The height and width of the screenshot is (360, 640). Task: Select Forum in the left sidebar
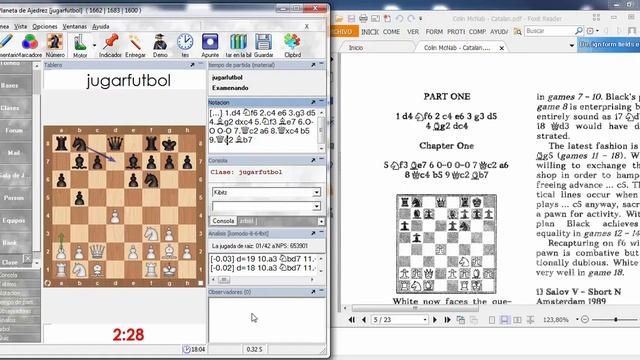(13, 130)
